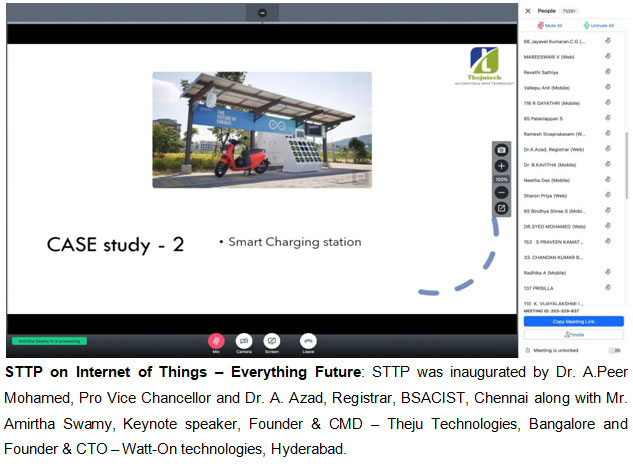
Task: Zoom out with the minus icon
Action: pos(502,192)
